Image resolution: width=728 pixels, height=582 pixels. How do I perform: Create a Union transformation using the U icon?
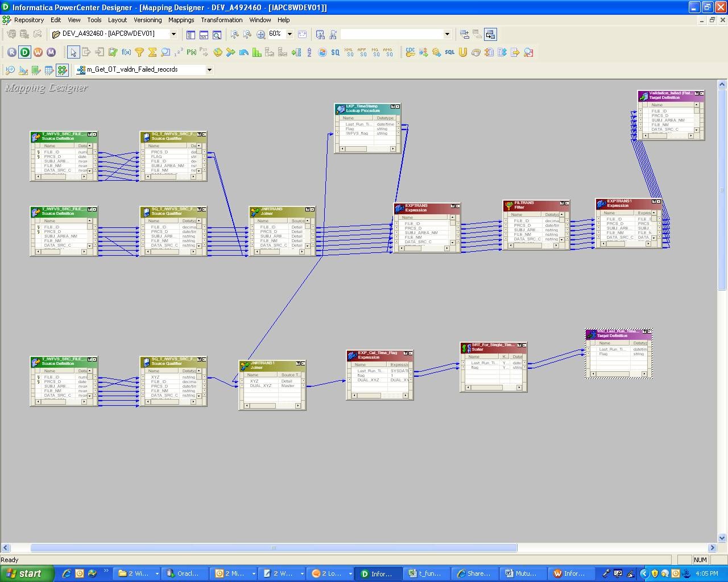[x=462, y=52]
